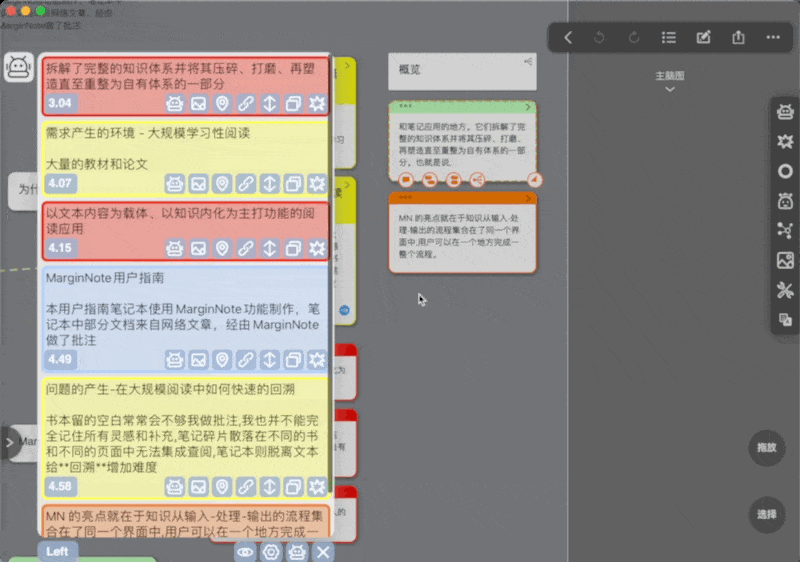800x562 pixels.
Task: Open the more options ellipsis menu
Action: click(773, 37)
